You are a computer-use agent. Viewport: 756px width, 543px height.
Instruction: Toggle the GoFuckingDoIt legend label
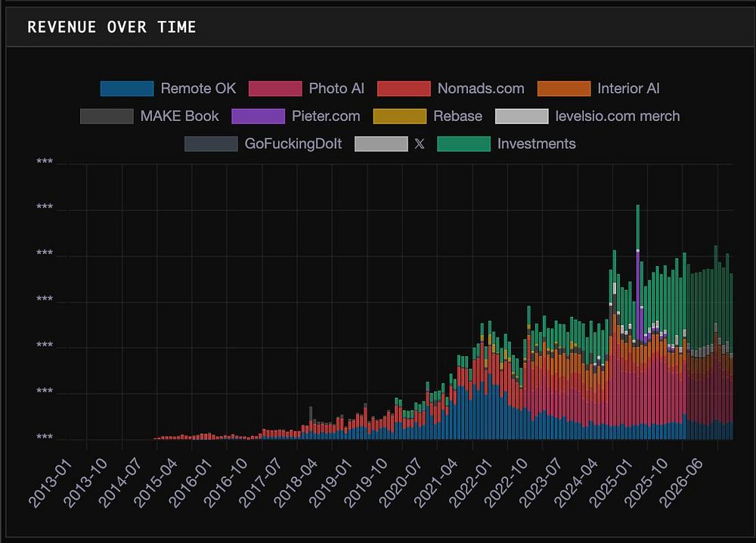(293, 144)
